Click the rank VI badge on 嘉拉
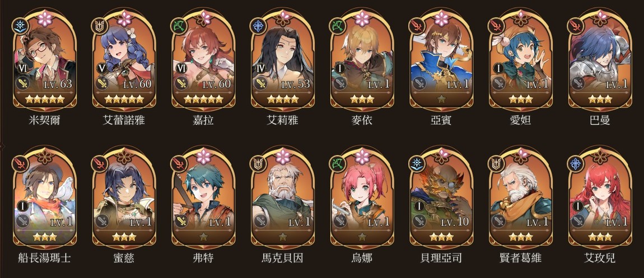This screenshot has height=278, width=644. tap(181, 68)
